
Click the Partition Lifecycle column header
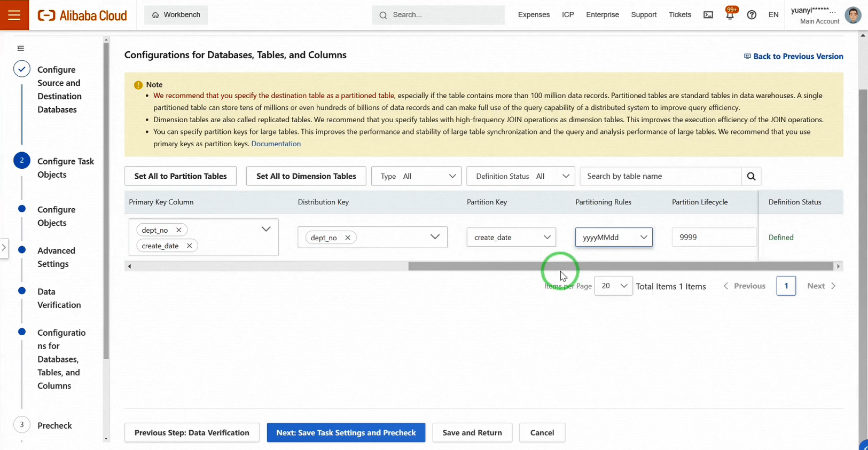[700, 202]
